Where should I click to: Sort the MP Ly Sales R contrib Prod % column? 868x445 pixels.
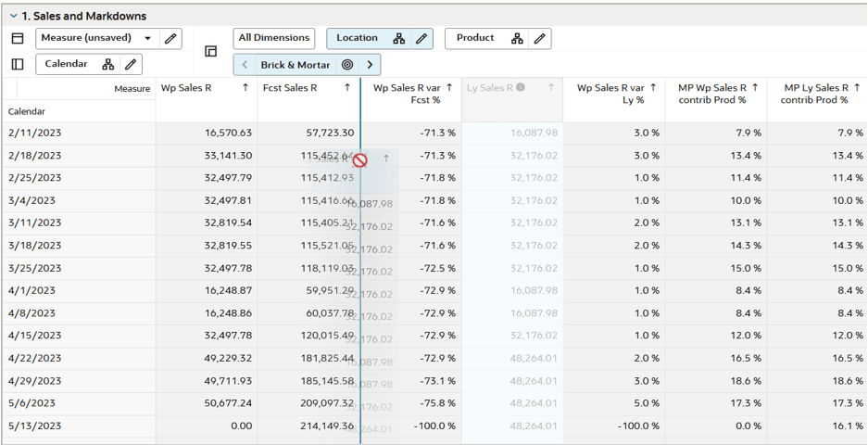click(x=857, y=87)
